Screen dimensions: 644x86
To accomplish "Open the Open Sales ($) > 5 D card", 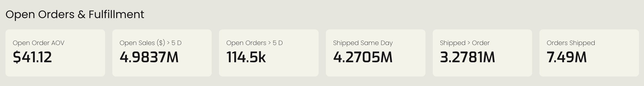I will 162,53.
